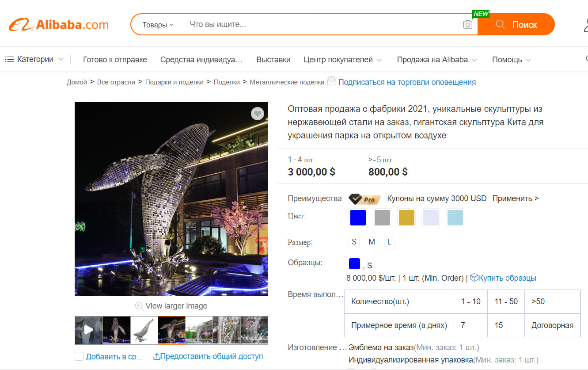588x370 pixels.
Task: Click the user account icon at top right
Action: point(585,25)
